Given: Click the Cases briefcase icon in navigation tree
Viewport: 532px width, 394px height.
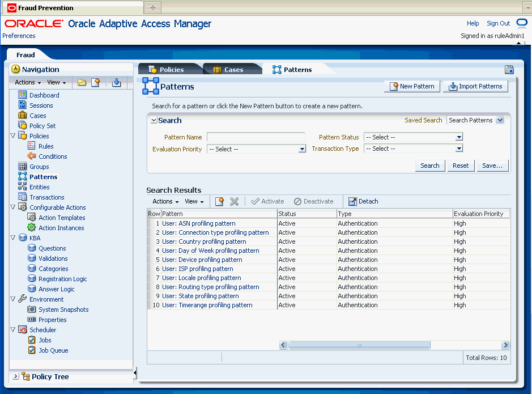Looking at the screenshot, I should tap(23, 116).
